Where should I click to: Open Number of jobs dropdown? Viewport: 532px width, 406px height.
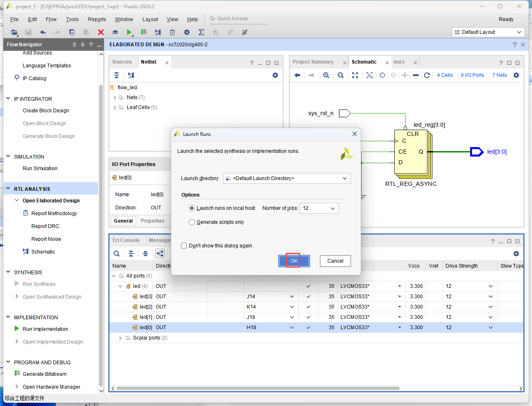pos(319,208)
